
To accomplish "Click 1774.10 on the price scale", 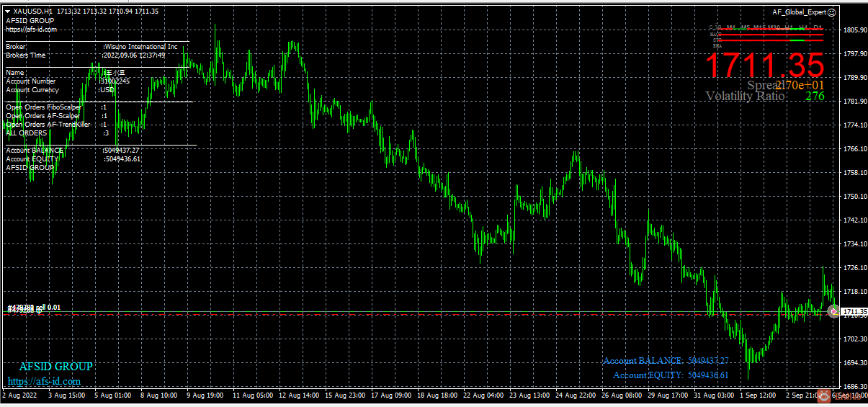I will [854, 125].
